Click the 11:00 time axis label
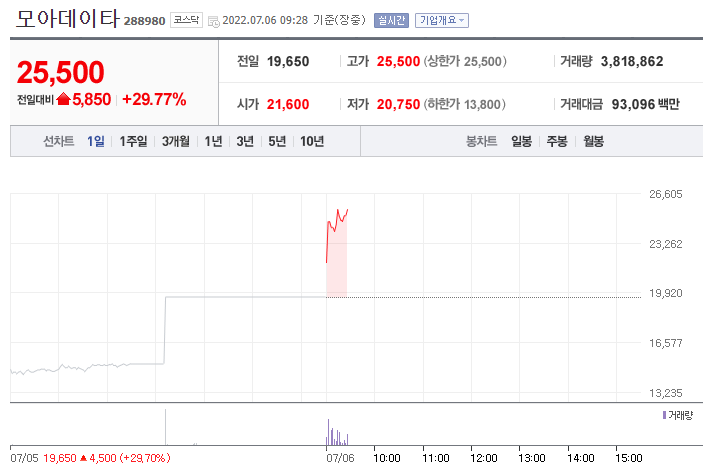703x473 pixels. pyautogui.click(x=435, y=458)
